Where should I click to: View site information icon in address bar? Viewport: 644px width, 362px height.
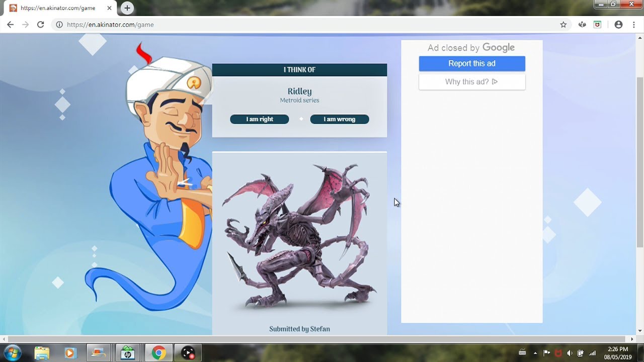[x=59, y=25]
